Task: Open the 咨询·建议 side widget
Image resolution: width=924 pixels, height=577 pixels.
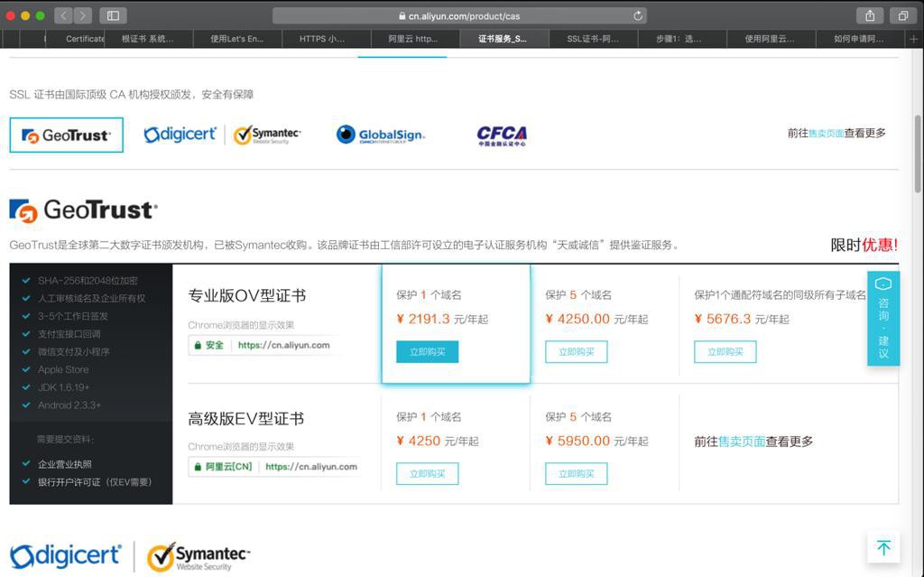Action: click(x=883, y=318)
